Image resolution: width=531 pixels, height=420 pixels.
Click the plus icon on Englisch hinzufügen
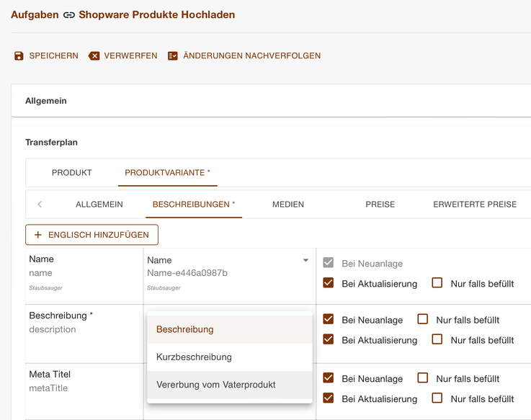[x=38, y=235]
